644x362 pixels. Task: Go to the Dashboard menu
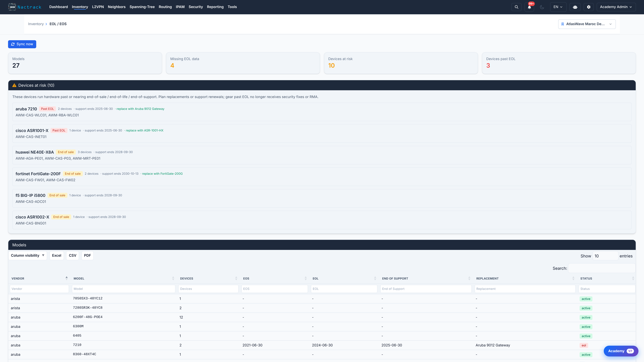pyautogui.click(x=58, y=7)
